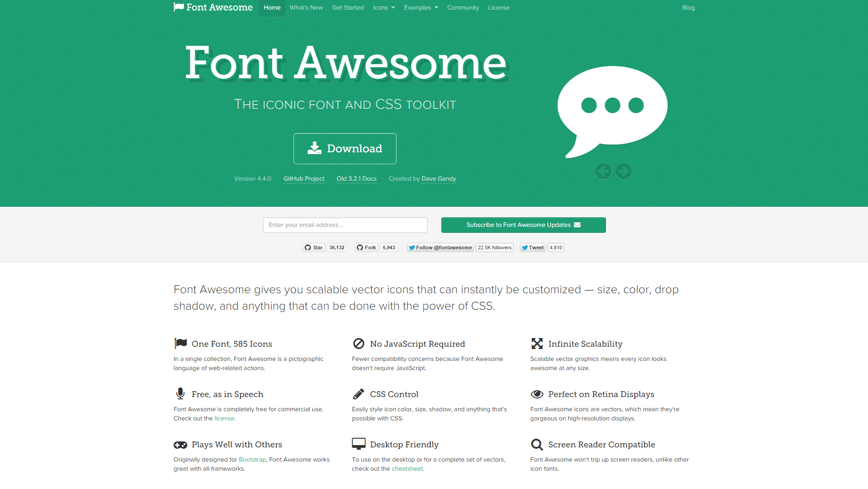
Task: Open the GitHub Project link
Action: click(x=304, y=179)
